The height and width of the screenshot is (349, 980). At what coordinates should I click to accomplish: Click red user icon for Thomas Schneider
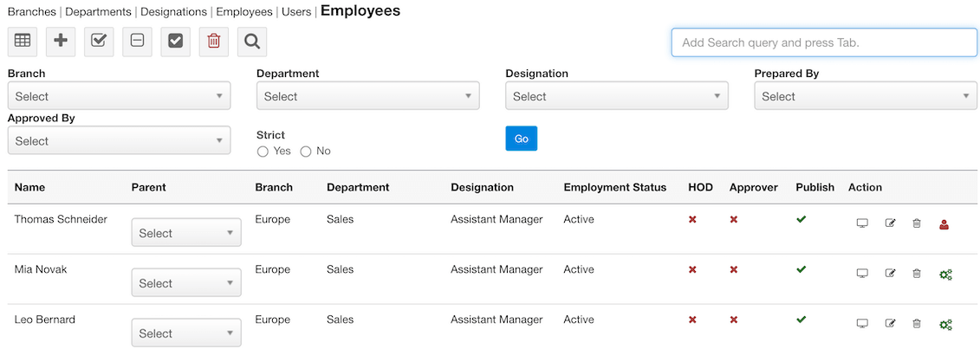[944, 224]
